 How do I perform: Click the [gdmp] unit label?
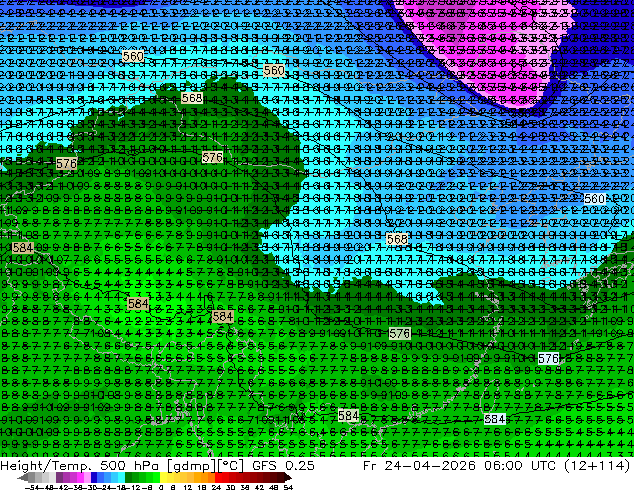point(191,465)
